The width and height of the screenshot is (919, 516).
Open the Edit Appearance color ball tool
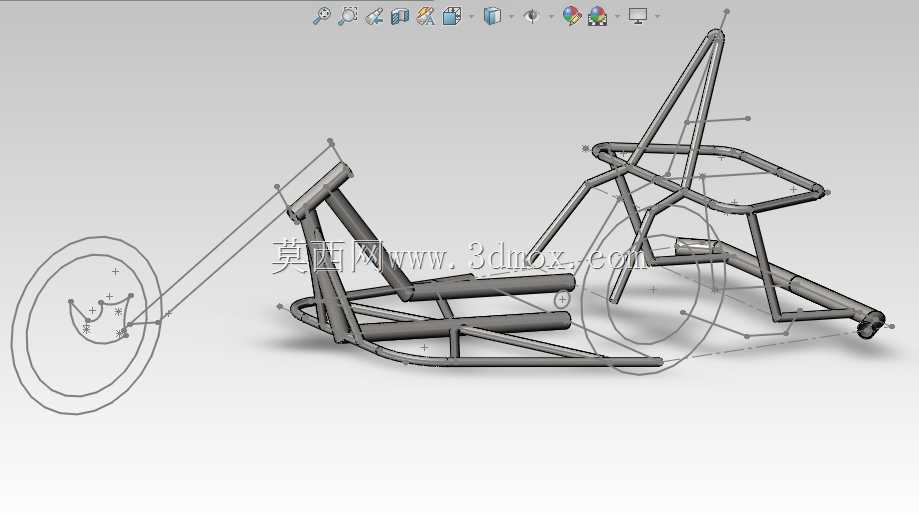pos(571,16)
